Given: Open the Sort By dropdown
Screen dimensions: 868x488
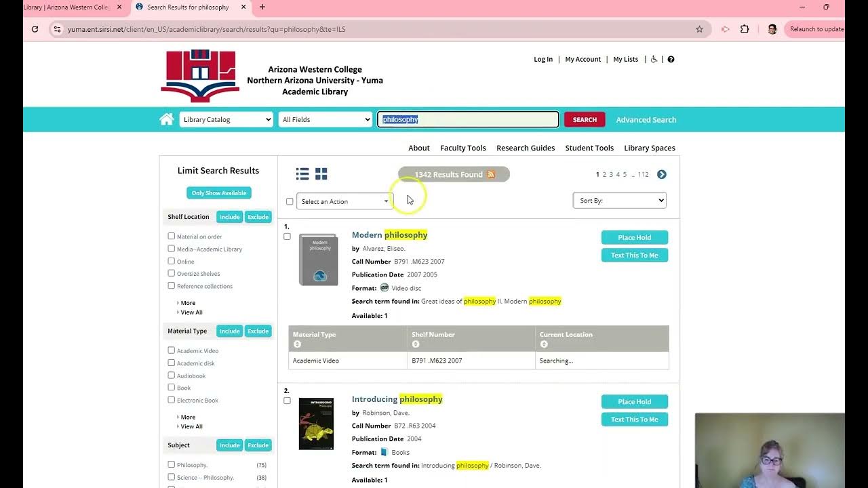Looking at the screenshot, I should click(620, 201).
